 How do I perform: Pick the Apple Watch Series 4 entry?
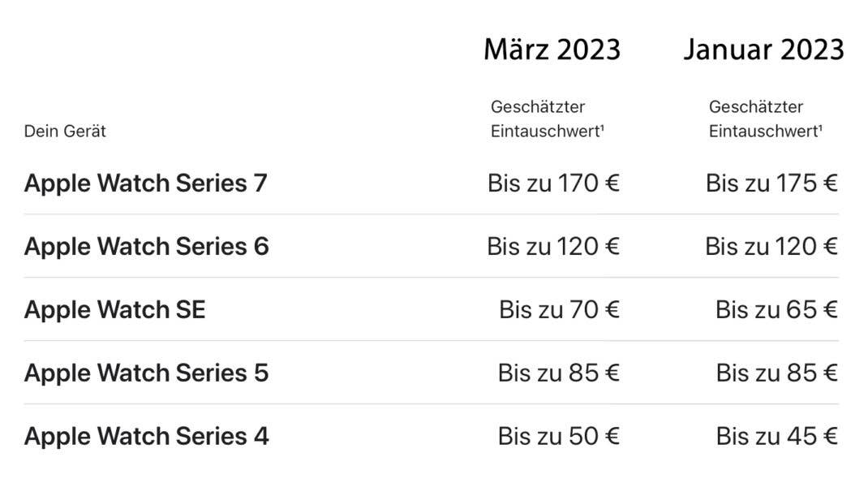point(146,436)
